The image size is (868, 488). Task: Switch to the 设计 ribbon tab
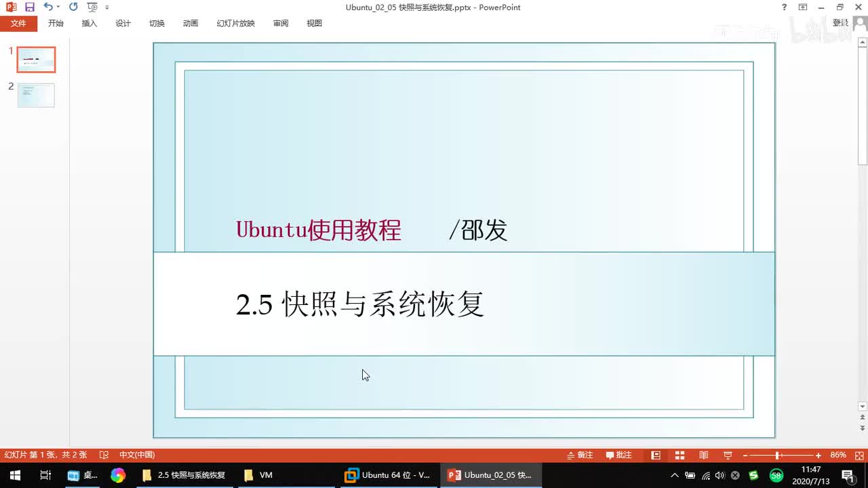pyautogui.click(x=123, y=23)
